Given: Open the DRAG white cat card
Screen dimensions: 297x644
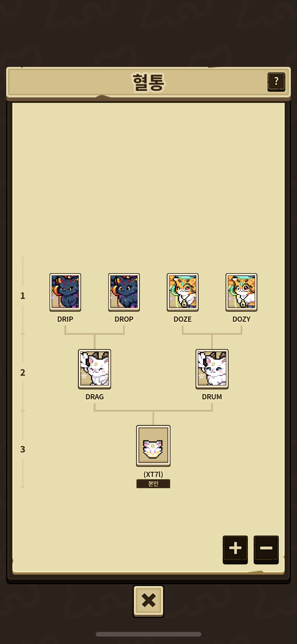Looking at the screenshot, I should click(x=94, y=369).
